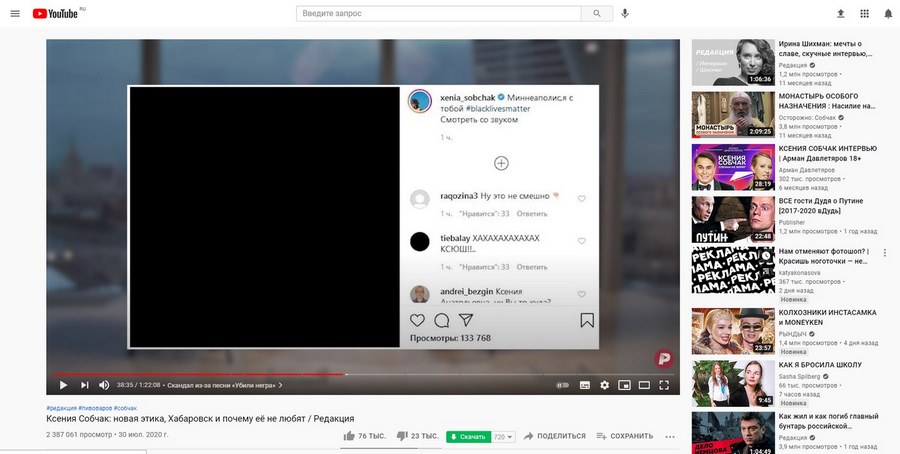Open the YouTube apps grid
This screenshot has height=454, width=900.
864,13
